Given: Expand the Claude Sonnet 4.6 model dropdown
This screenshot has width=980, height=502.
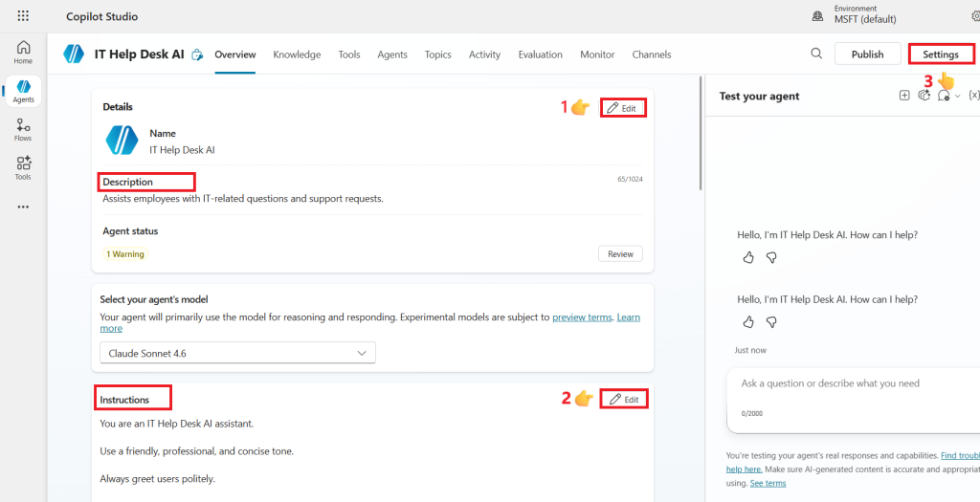Looking at the screenshot, I should tap(237, 354).
